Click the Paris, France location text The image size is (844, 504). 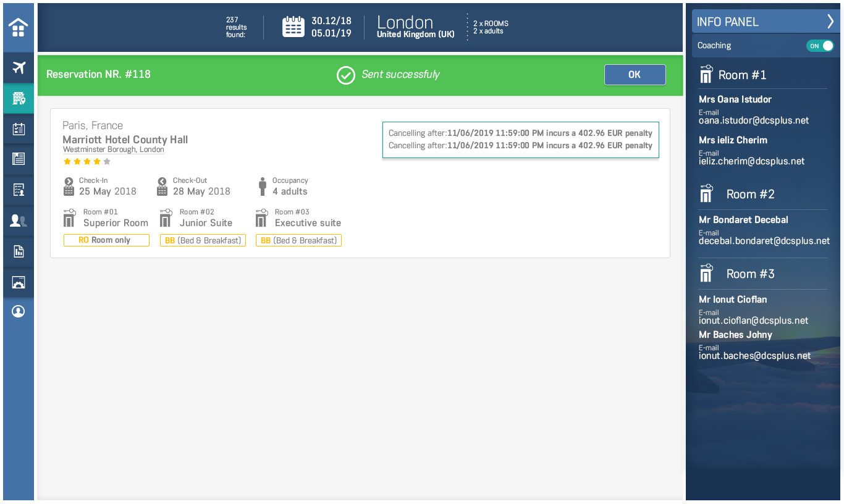pyautogui.click(x=93, y=125)
